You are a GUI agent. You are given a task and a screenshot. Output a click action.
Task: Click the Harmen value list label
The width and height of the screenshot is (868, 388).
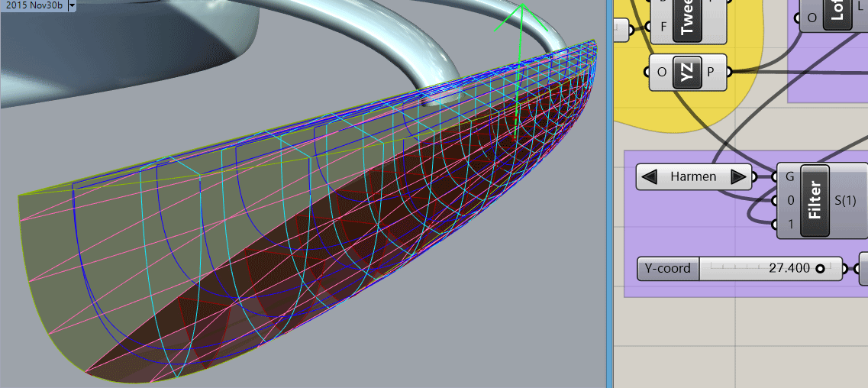(x=693, y=177)
